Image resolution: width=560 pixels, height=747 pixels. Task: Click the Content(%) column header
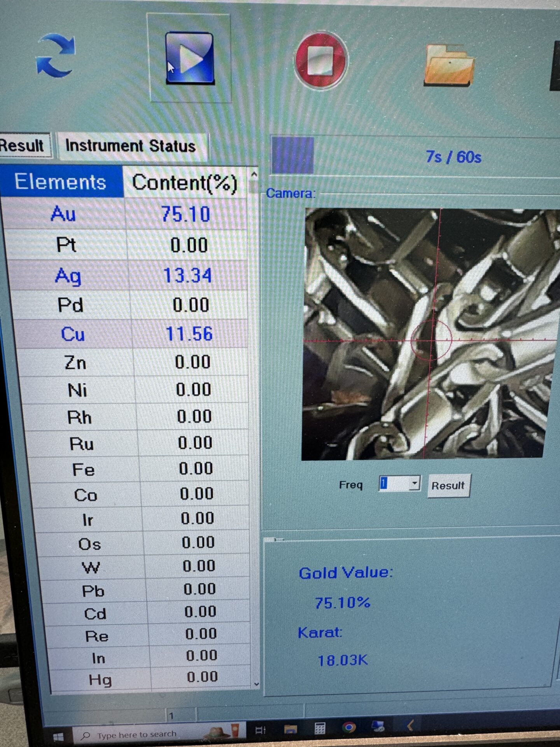185,182
